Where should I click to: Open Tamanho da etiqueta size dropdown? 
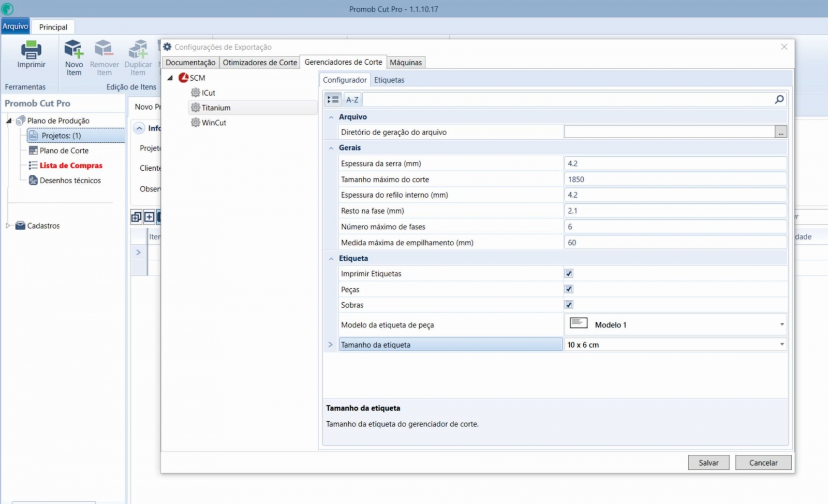pos(781,345)
